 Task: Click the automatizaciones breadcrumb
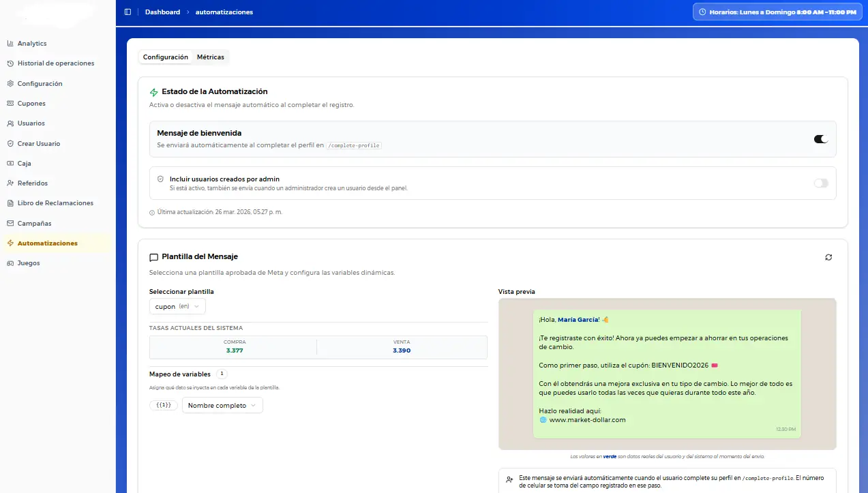(224, 12)
